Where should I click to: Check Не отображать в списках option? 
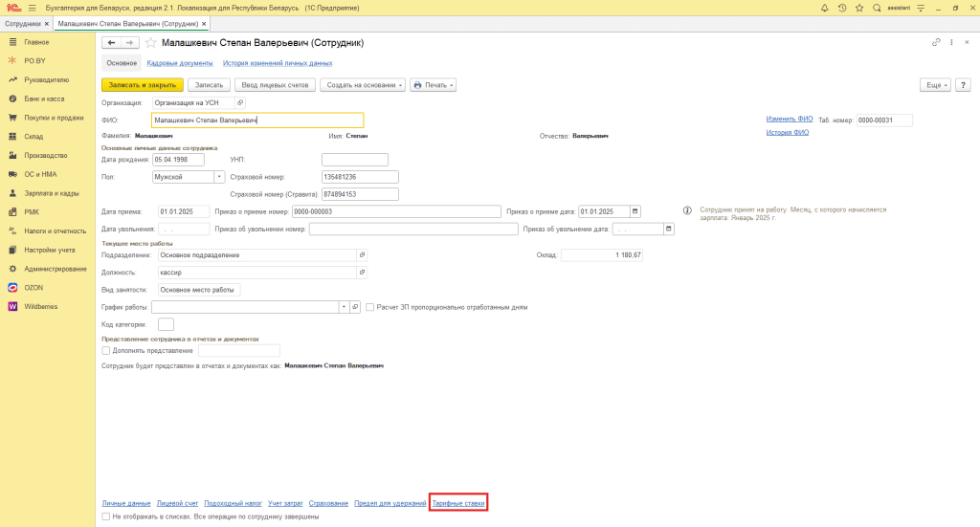pyautogui.click(x=105, y=517)
